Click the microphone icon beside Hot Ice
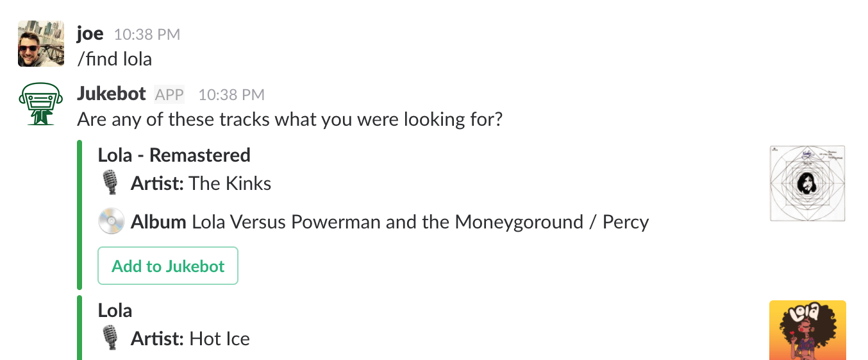The width and height of the screenshot is (868, 360). (111, 338)
